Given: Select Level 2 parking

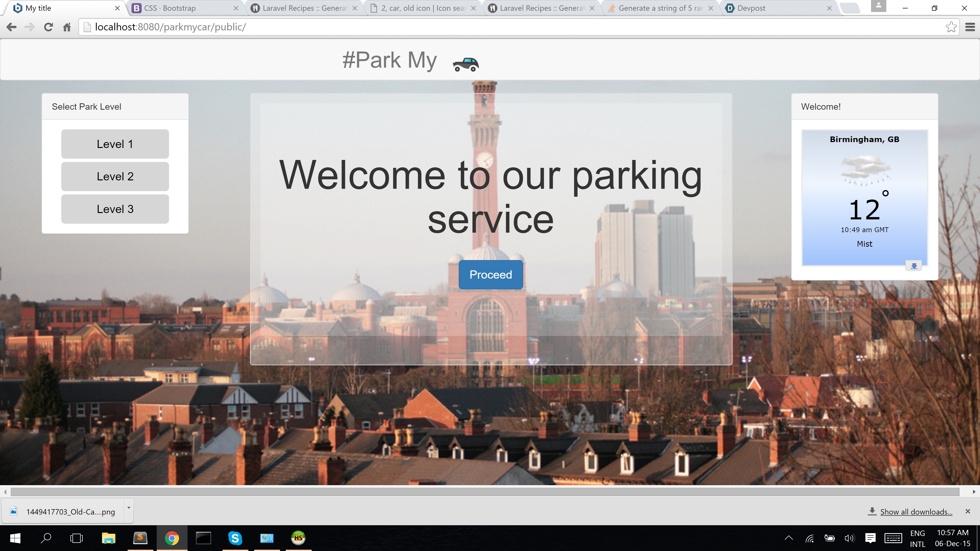Looking at the screenshot, I should pos(115,177).
